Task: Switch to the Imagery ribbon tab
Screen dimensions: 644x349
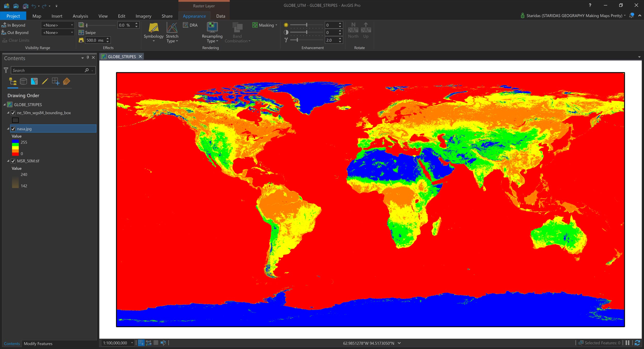Action: pos(143,16)
